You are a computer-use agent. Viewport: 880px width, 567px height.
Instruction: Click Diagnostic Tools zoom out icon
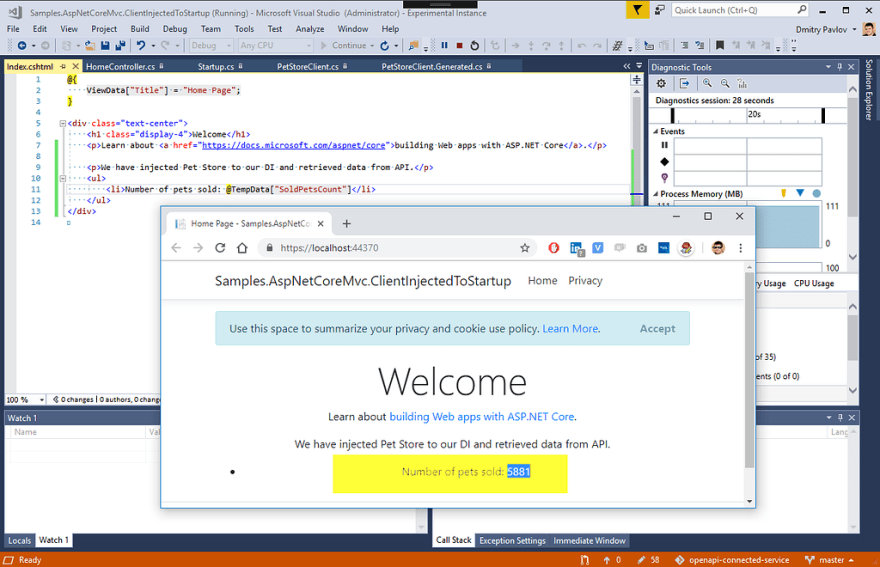(x=725, y=84)
